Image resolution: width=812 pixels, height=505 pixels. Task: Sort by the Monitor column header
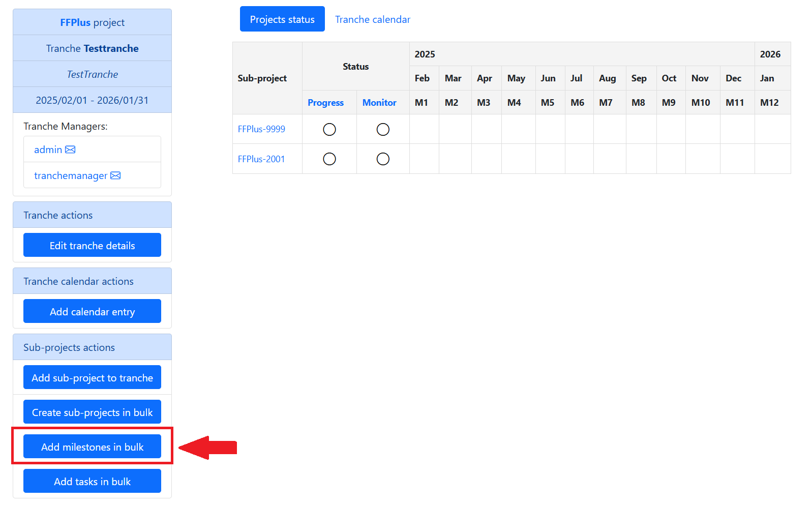click(379, 103)
